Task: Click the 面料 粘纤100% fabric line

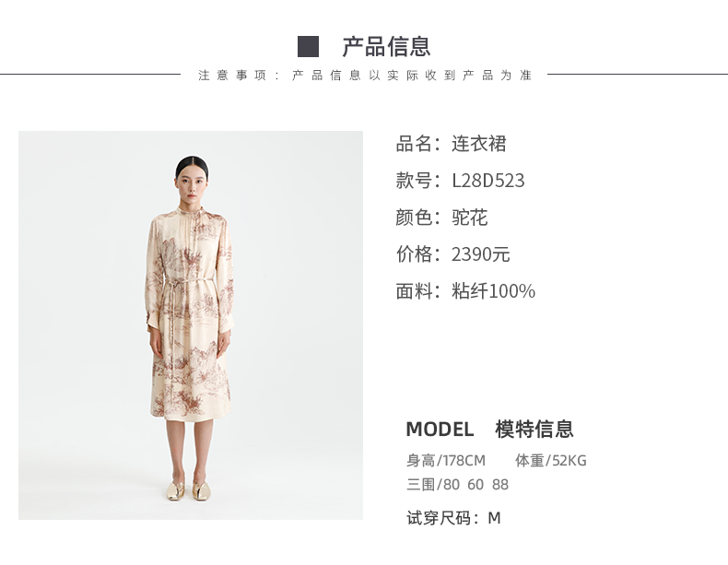Action: pos(465,291)
